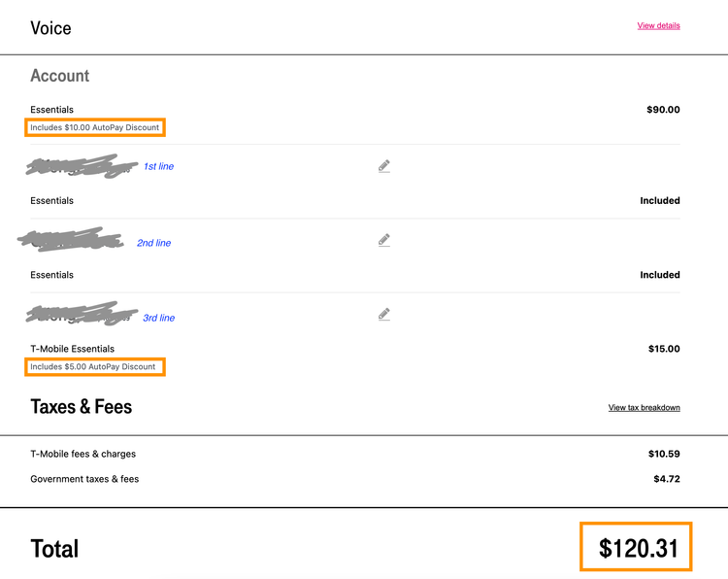Click the $10.00 AutoPay Discount note
The width and height of the screenshot is (728, 579).
(x=95, y=127)
